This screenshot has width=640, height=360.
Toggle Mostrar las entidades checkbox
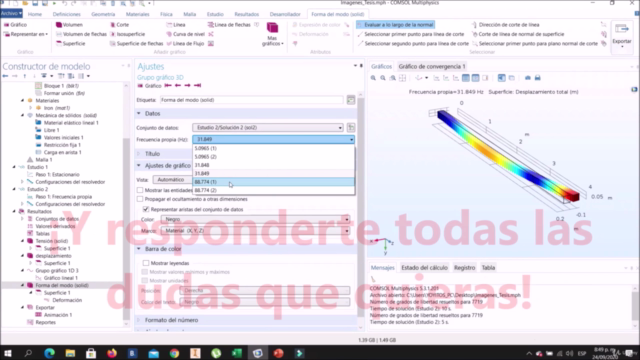click(x=140, y=190)
